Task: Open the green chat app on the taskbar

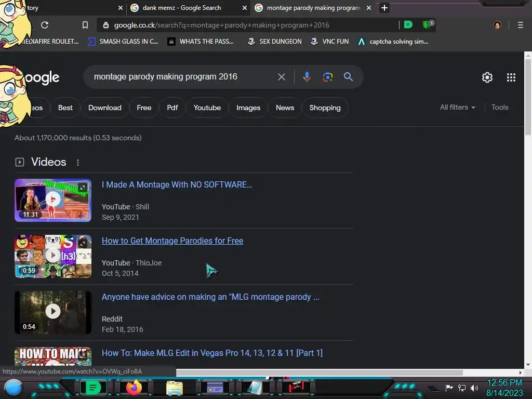Action: 93,388
